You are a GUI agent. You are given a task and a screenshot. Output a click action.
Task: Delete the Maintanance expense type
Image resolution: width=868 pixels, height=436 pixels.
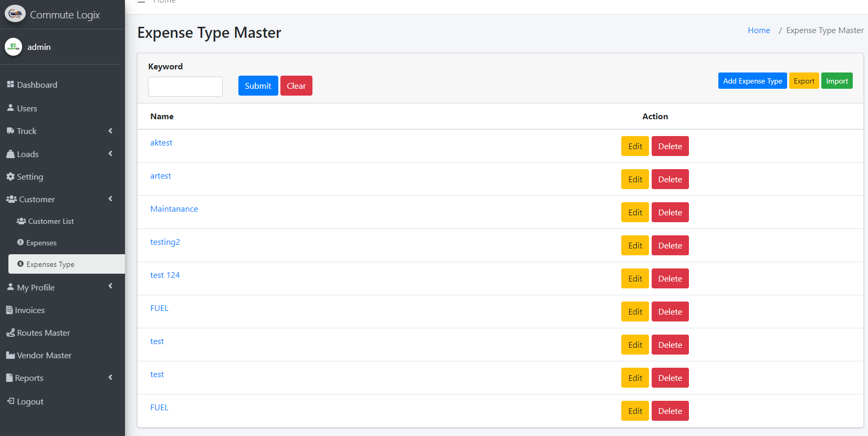pos(670,212)
